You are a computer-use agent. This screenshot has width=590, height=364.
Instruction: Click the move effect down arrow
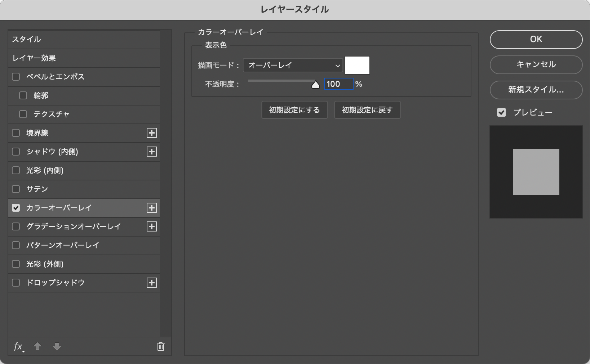(57, 346)
